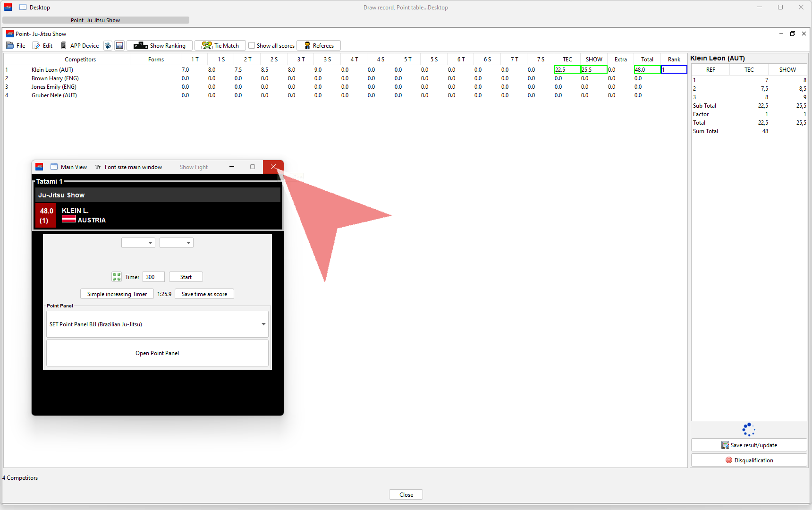Select the Brown Harry (ENG) competitor row
812x510 pixels.
click(55, 78)
